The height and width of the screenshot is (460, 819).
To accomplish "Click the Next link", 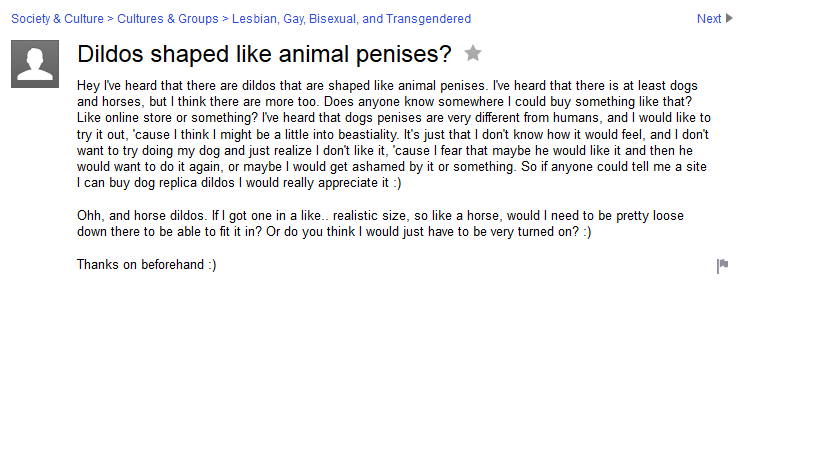I will coord(709,18).
